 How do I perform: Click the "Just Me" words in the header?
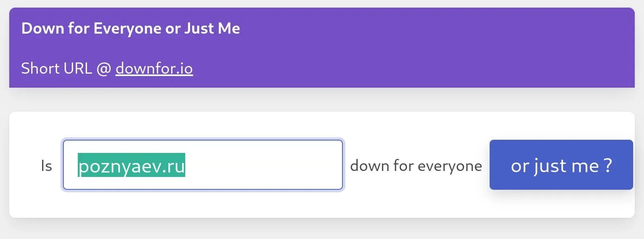(212, 28)
